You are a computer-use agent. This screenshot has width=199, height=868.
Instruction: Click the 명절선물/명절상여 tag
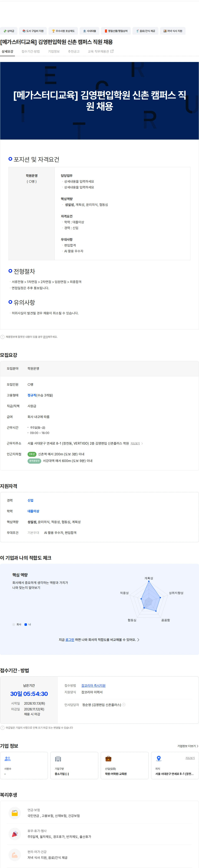point(116,31)
